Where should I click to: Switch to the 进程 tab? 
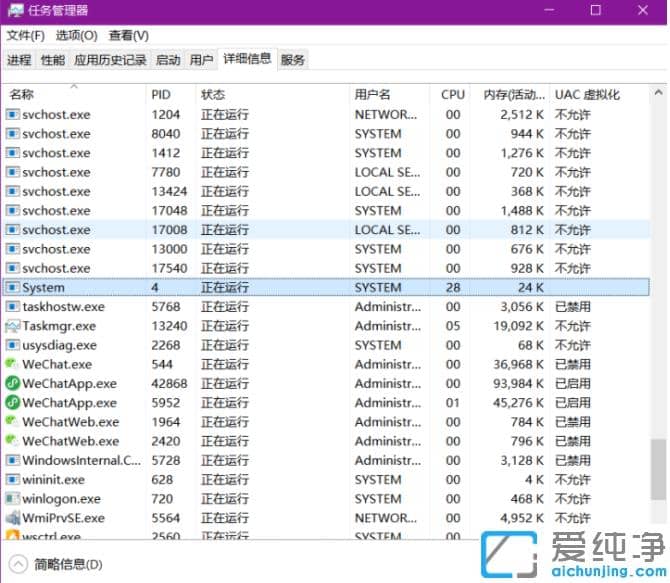pos(19,60)
